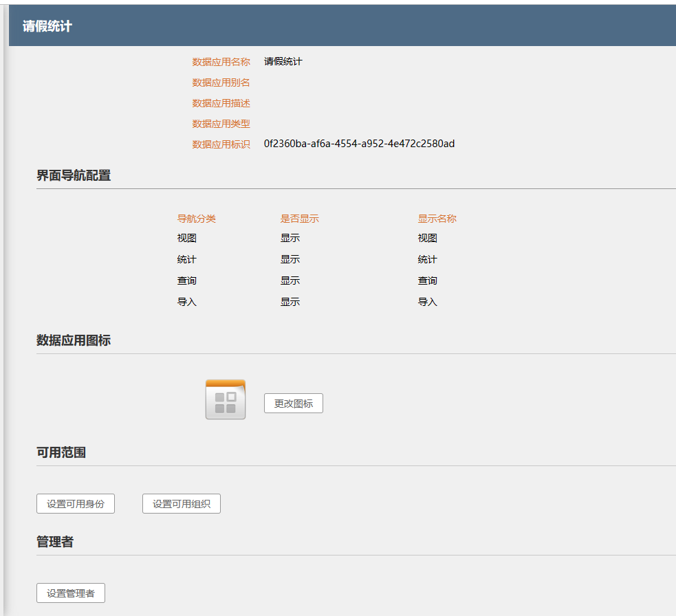Viewport: 676px width, 616px height.
Task: Click the 数据应用标识 label
Action: pos(221,144)
